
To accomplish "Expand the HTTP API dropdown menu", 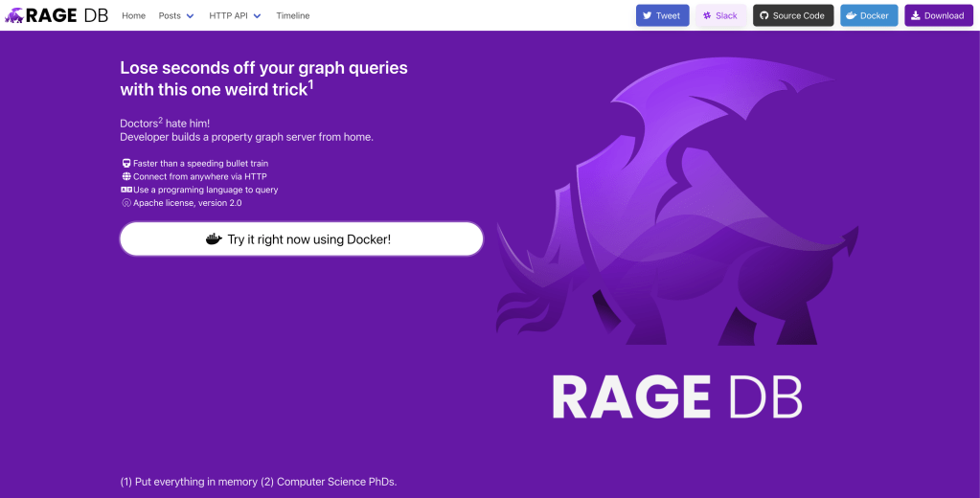I will pyautogui.click(x=235, y=16).
